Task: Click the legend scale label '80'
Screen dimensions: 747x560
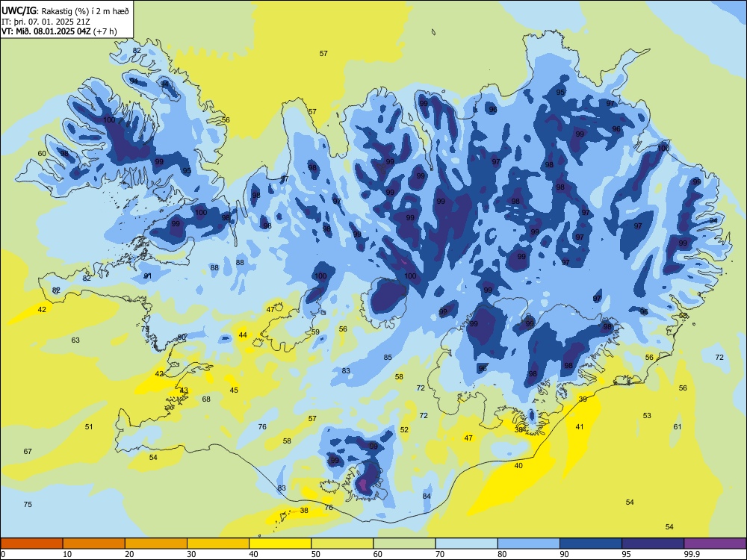Action: coord(502,554)
